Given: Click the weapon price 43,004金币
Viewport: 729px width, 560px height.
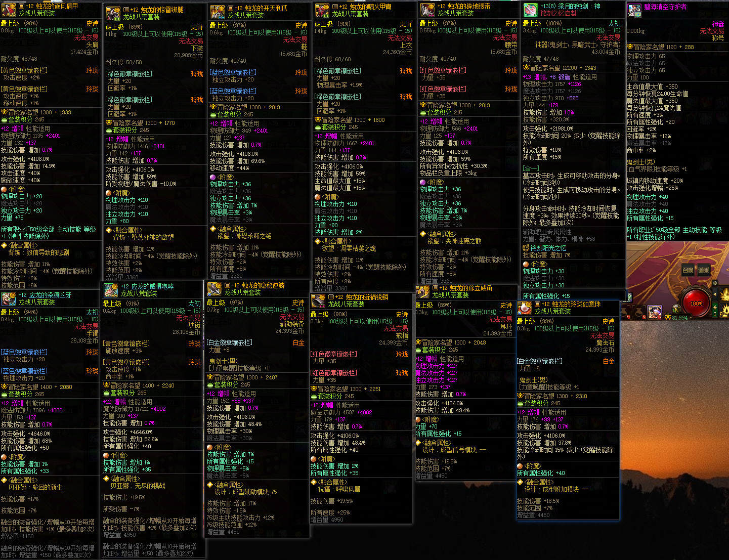Looking at the screenshot, I should (606, 52).
